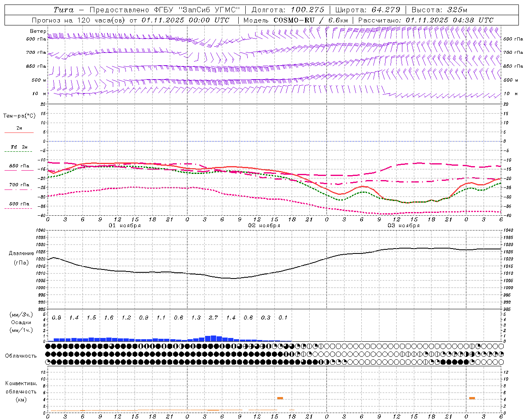Click the "1000" label on right pressure axis

pyautogui.click(x=508, y=288)
